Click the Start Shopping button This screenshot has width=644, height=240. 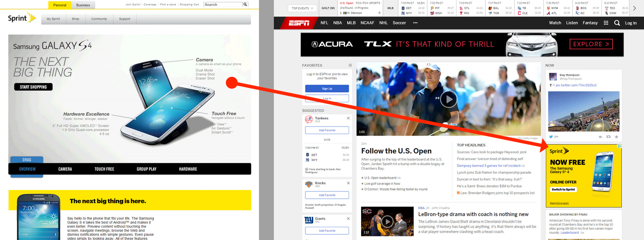tap(33, 87)
